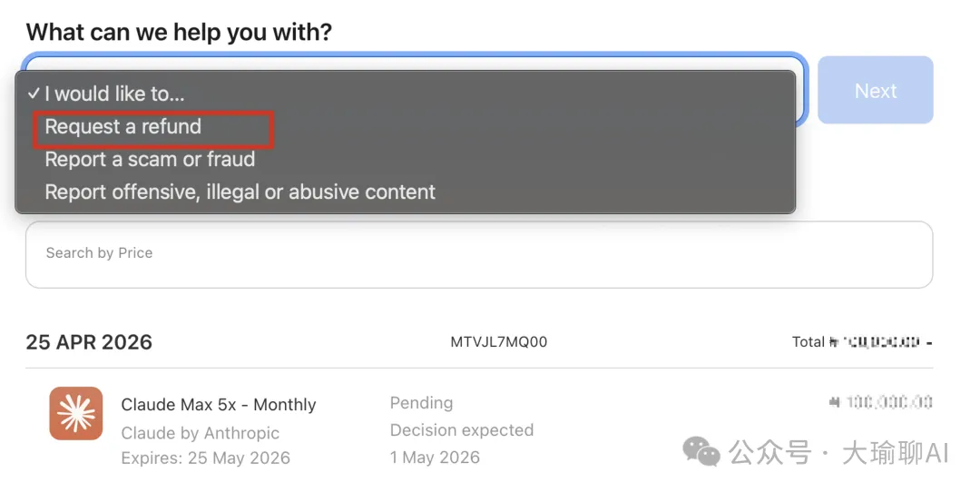Image resolution: width=980 pixels, height=492 pixels.
Task: Click the "Claude by Anthropic" developer name
Action: [x=200, y=433]
